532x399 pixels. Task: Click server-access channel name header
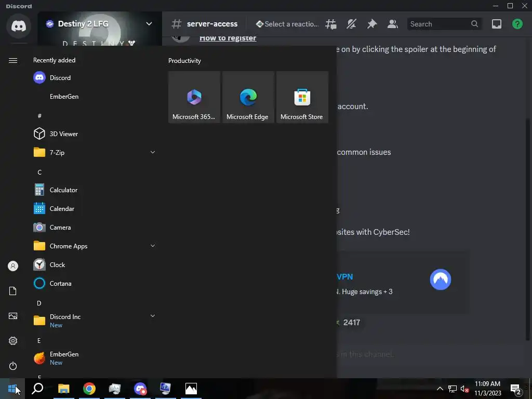(x=212, y=24)
